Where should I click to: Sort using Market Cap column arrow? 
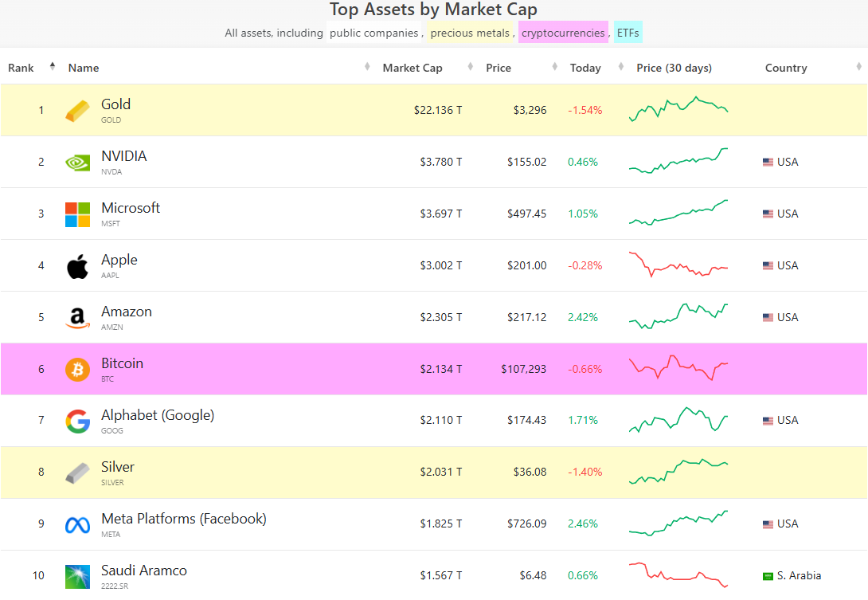(470, 66)
